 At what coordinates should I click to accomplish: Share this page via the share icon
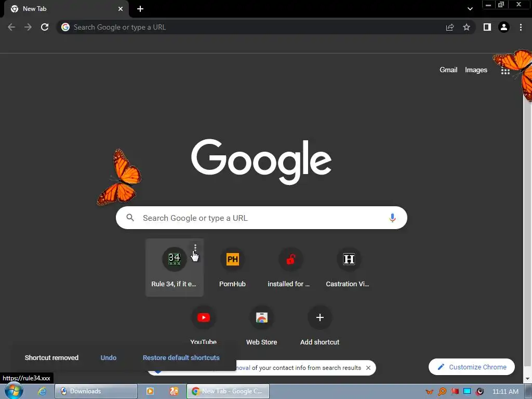click(x=450, y=27)
